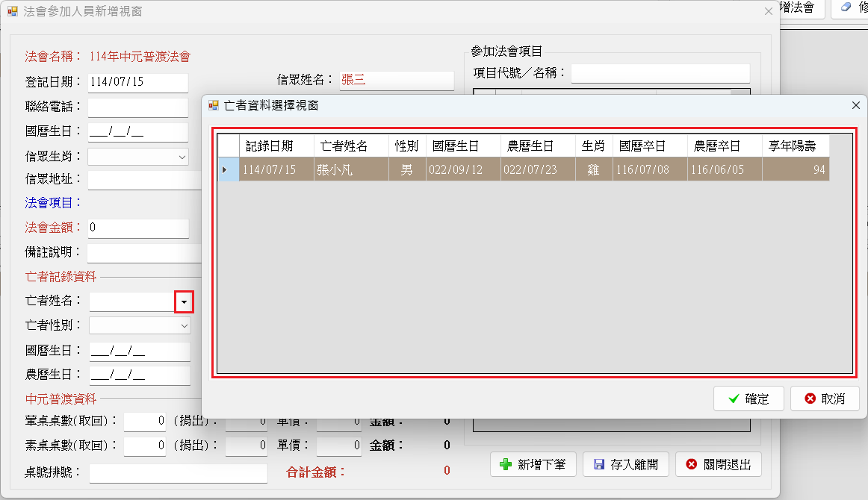Click the 亡者資料選擇視窗 title bar icon
The height and width of the screenshot is (500, 868).
pos(214,105)
